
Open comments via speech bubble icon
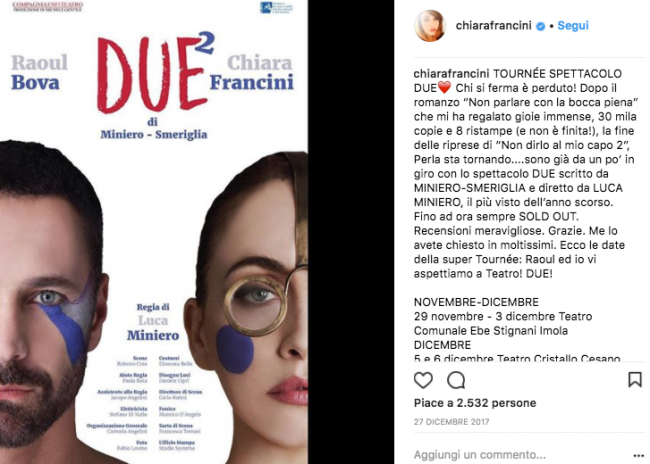point(456,380)
